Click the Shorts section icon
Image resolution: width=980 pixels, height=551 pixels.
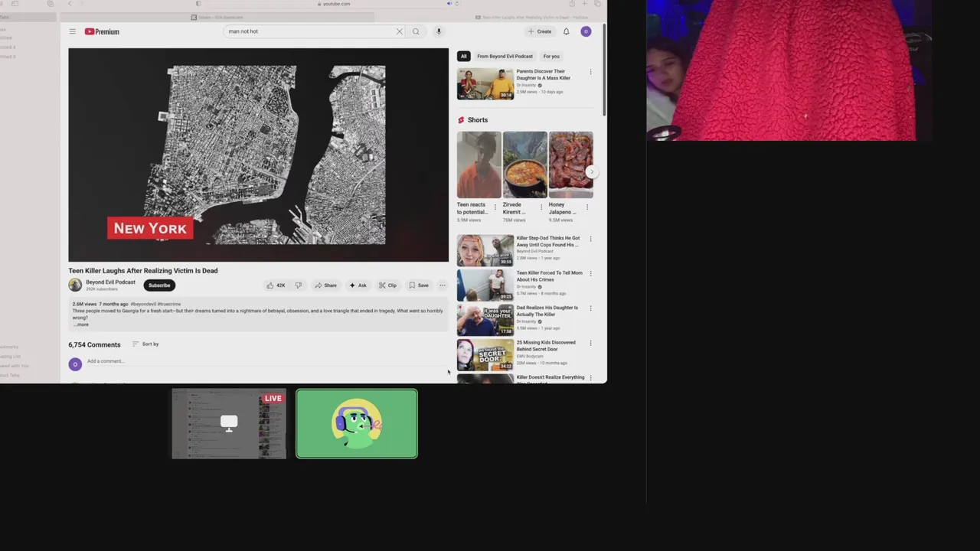point(461,120)
